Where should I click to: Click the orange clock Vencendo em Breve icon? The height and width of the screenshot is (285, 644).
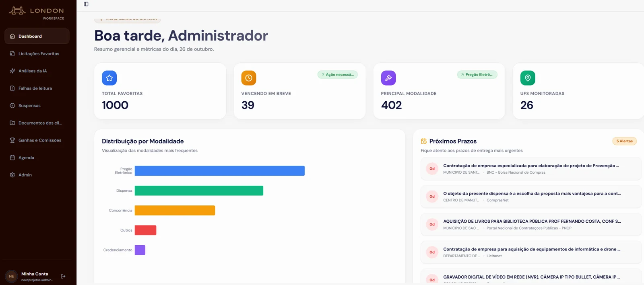click(x=249, y=78)
